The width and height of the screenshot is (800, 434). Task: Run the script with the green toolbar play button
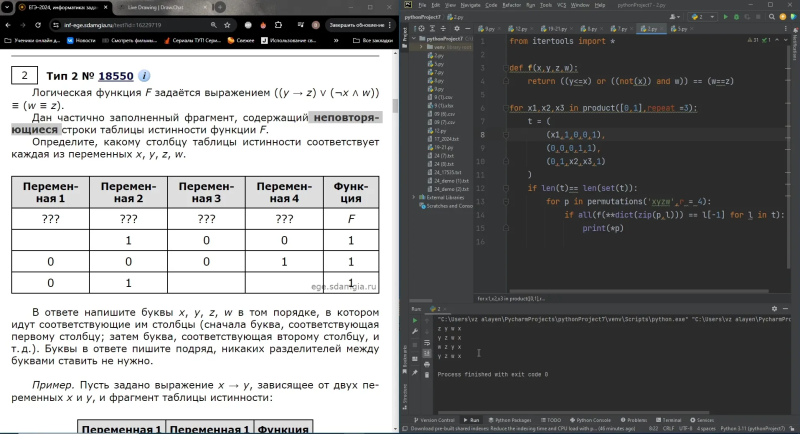[726, 17]
